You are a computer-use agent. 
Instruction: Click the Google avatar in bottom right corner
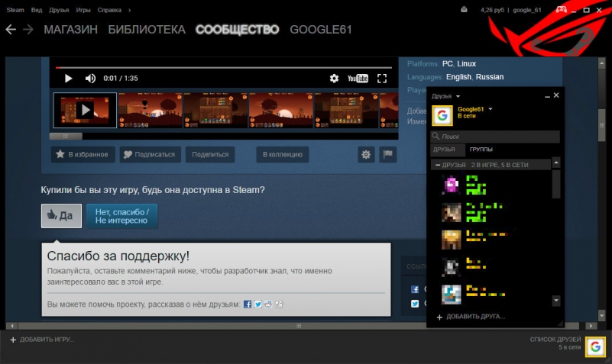point(595,347)
